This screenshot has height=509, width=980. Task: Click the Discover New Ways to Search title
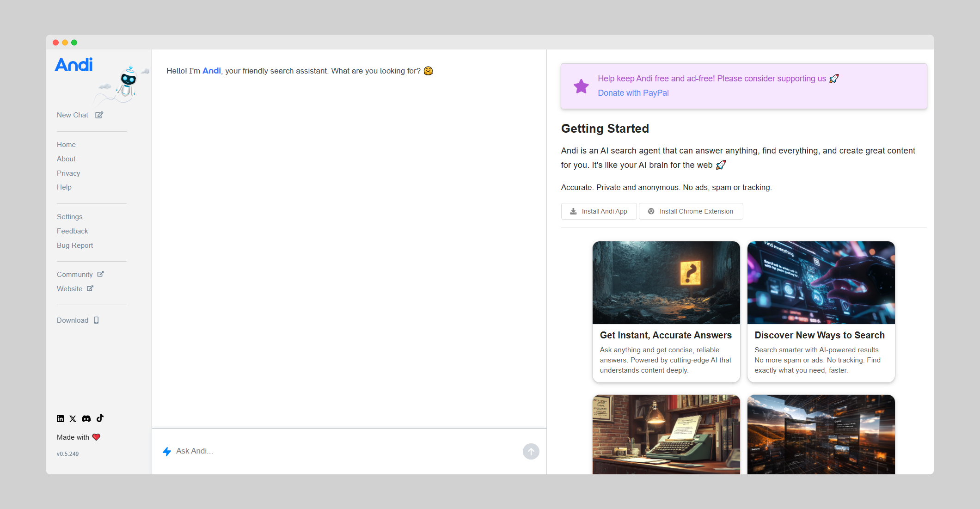pyautogui.click(x=820, y=335)
